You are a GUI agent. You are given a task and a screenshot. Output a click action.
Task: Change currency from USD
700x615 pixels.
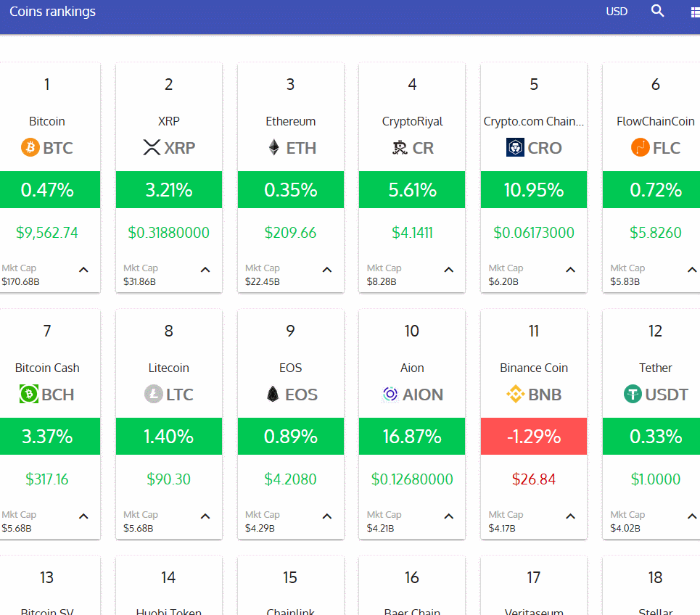coord(617,12)
